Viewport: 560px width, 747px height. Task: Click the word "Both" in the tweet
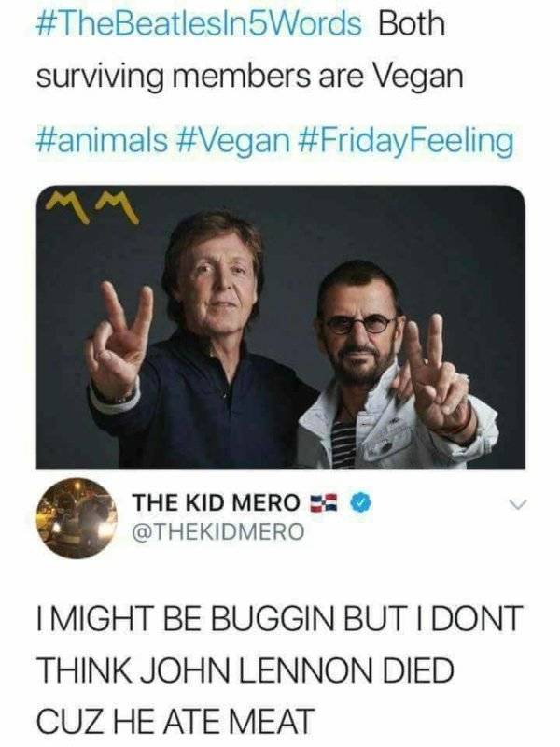(413, 24)
